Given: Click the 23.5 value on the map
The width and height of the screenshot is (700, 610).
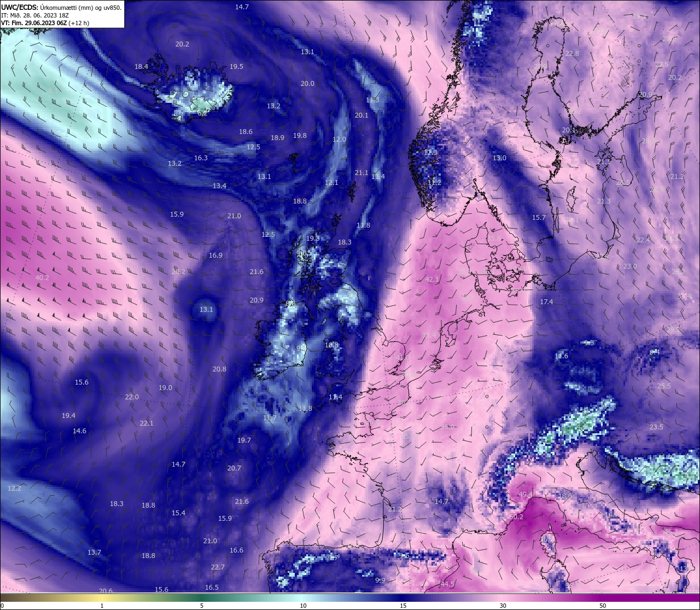Looking at the screenshot, I should click(656, 427).
